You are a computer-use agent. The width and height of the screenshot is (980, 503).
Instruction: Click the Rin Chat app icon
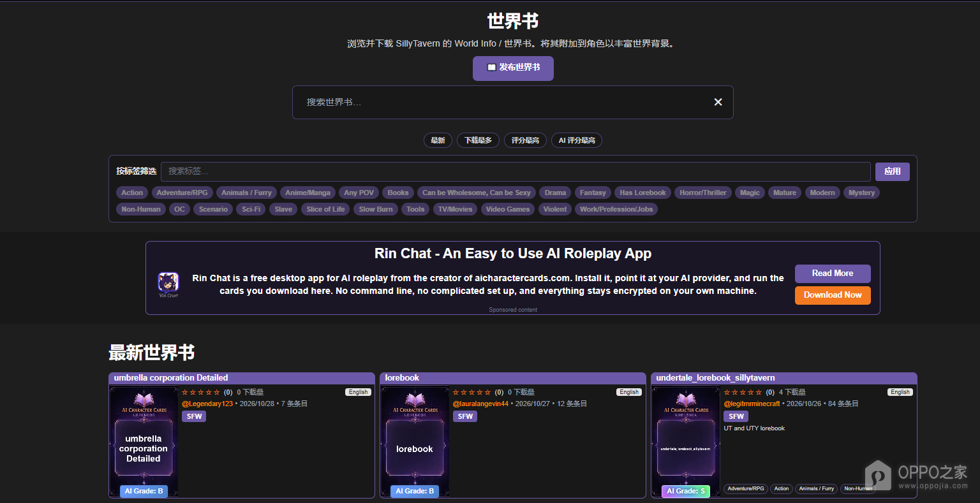(168, 284)
